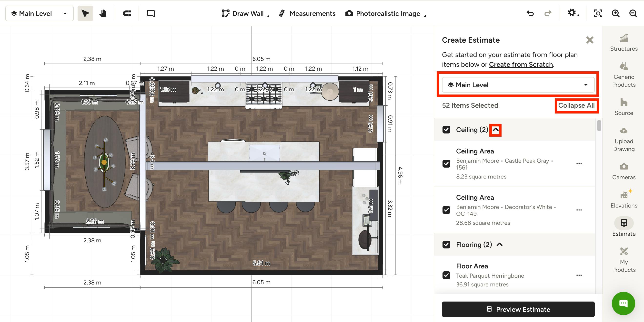Click the 36.91 square metres value
The image size is (644, 322).
pyautogui.click(x=482, y=284)
